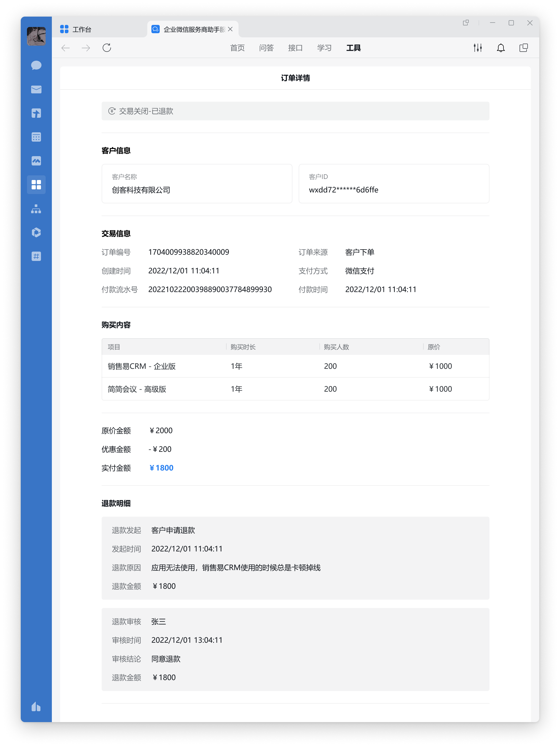Click the pop-out window icon in title bar
This screenshot has width=560, height=747.
point(466,23)
